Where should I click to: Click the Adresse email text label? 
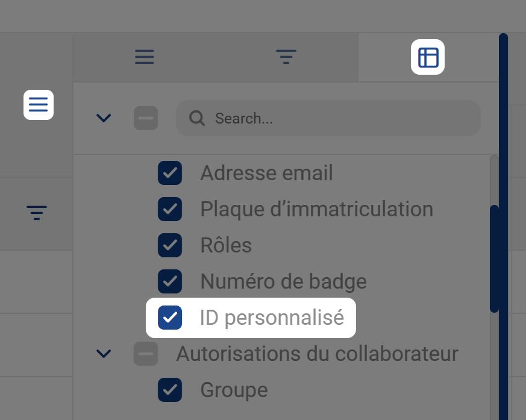pyautogui.click(x=266, y=173)
